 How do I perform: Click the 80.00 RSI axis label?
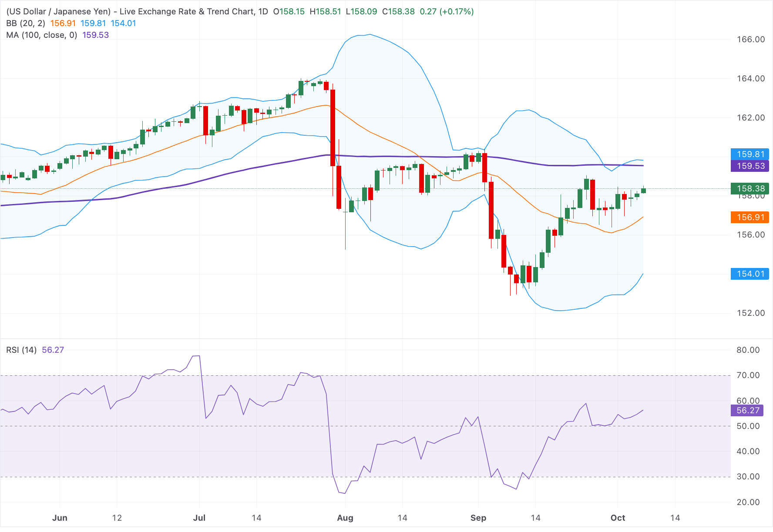click(x=748, y=350)
